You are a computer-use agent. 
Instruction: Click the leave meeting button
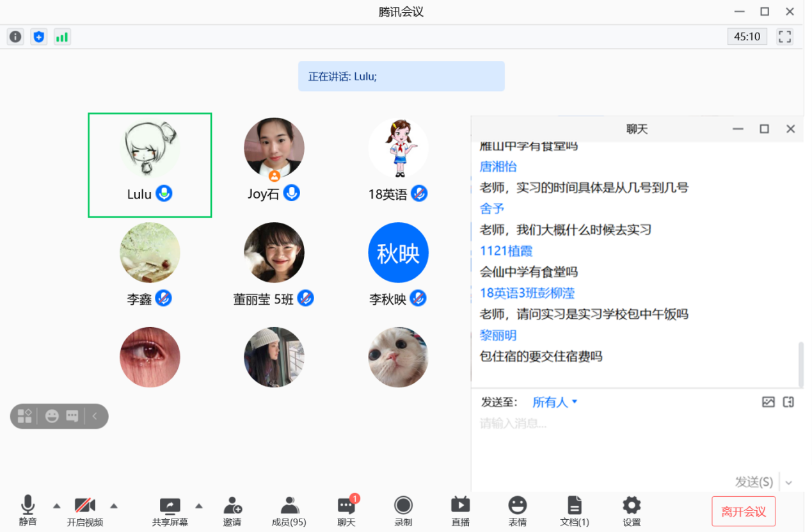(743, 512)
